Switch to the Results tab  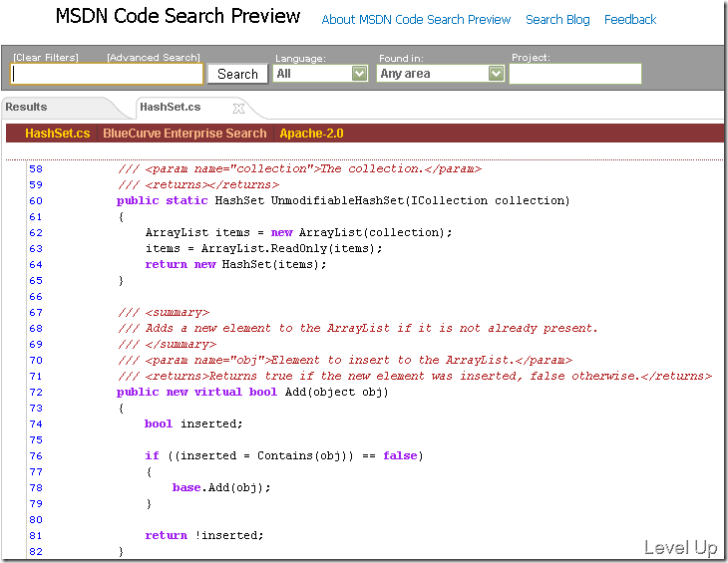coord(27,107)
